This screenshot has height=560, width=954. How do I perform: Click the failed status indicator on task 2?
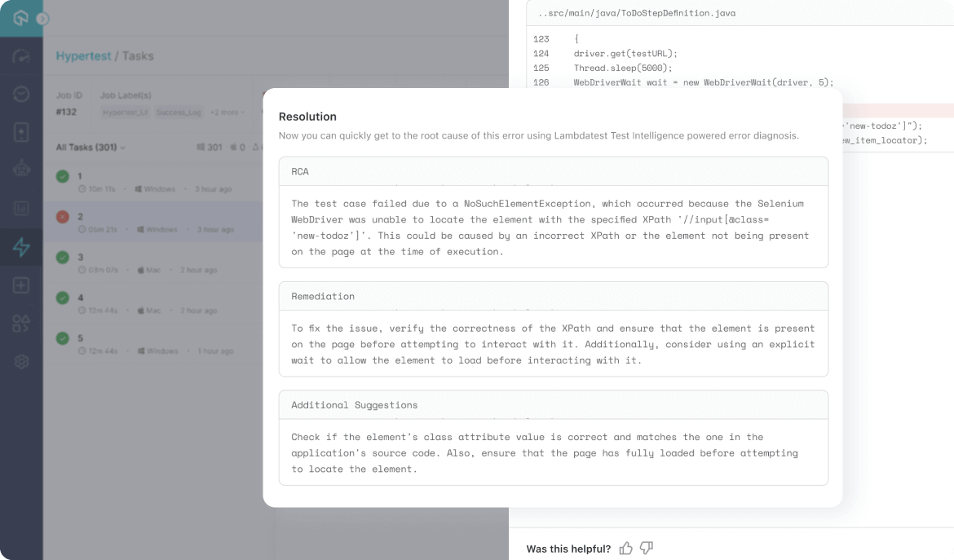tap(63, 216)
